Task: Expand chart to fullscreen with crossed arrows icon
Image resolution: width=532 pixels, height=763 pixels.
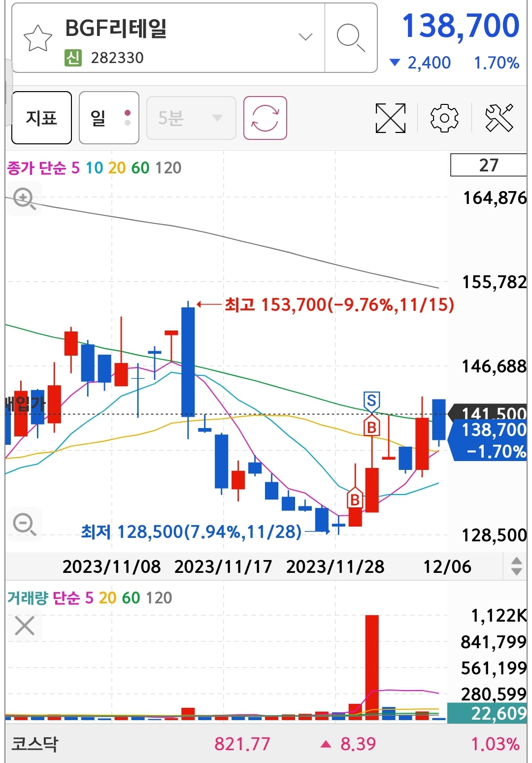Action: point(390,118)
